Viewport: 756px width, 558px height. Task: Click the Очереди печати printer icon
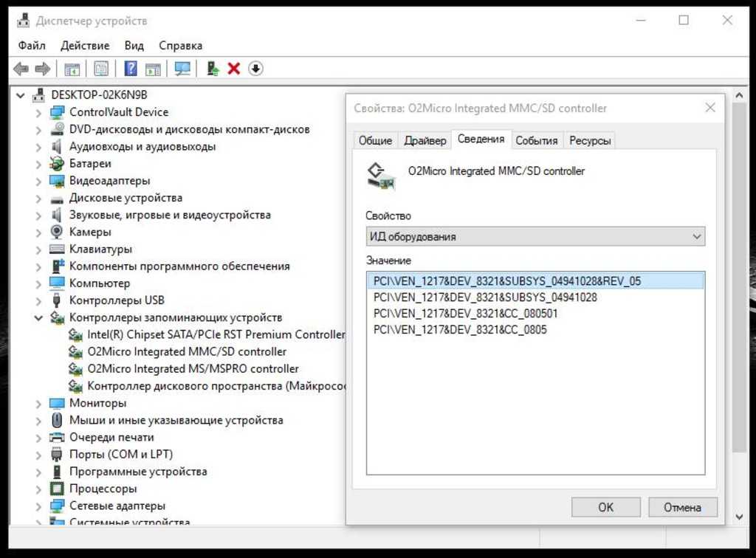coord(57,438)
